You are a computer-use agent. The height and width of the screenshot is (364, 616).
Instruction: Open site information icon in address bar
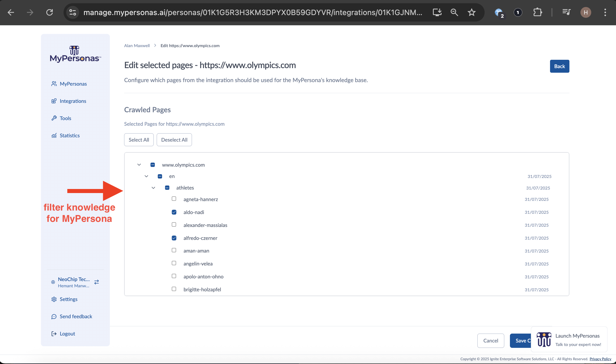tap(73, 12)
